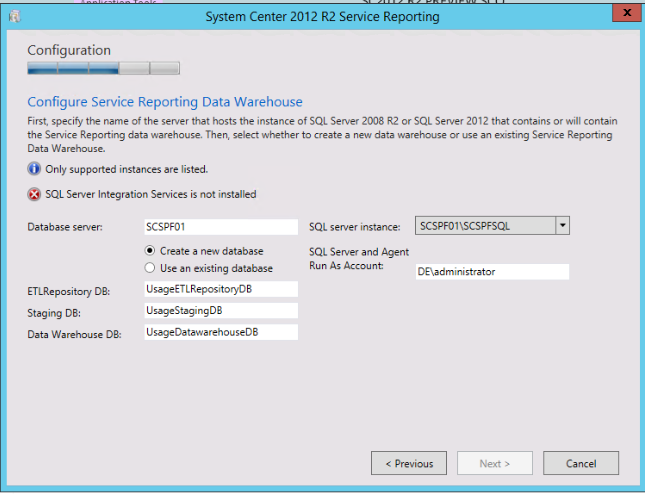Edit the Data Warehouse DB field
Screen dimensions: 645x494
click(220, 332)
